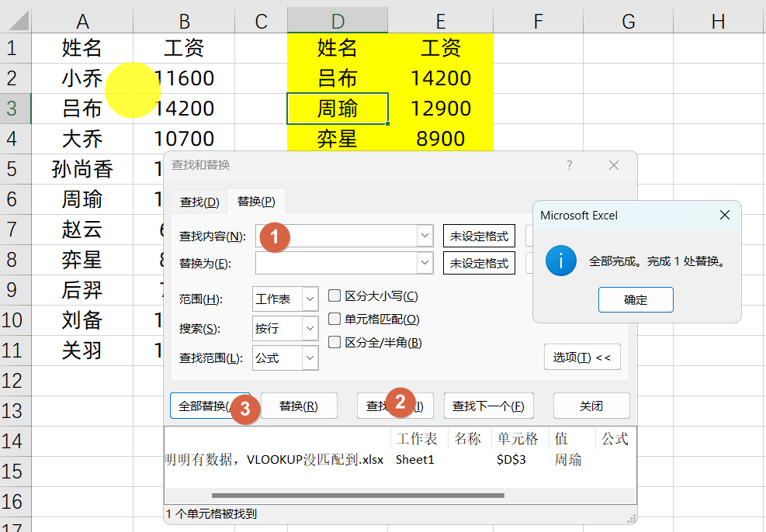Switch to the 替换 tab

coord(256,201)
